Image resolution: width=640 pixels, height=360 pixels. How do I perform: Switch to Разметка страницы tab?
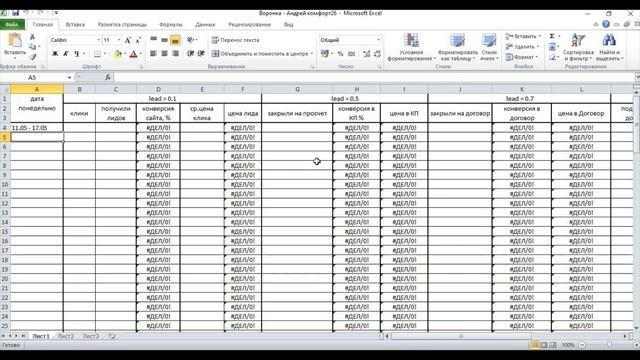[122, 24]
